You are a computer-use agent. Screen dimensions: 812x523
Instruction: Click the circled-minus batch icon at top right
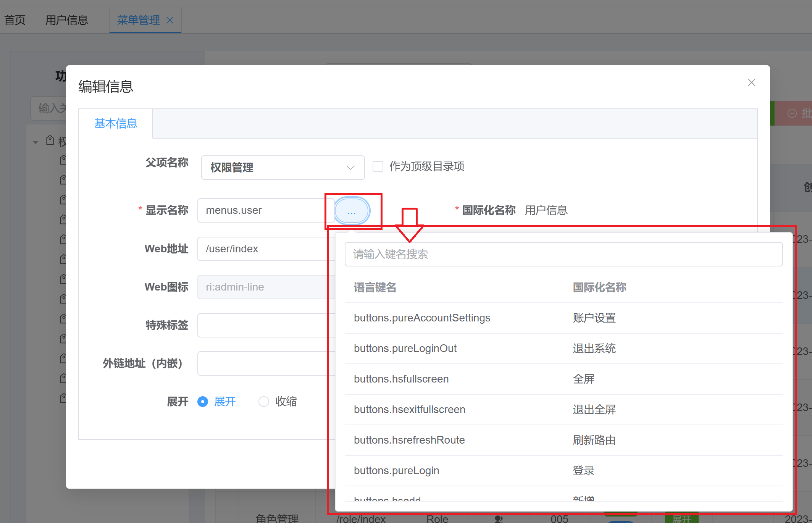click(x=791, y=113)
